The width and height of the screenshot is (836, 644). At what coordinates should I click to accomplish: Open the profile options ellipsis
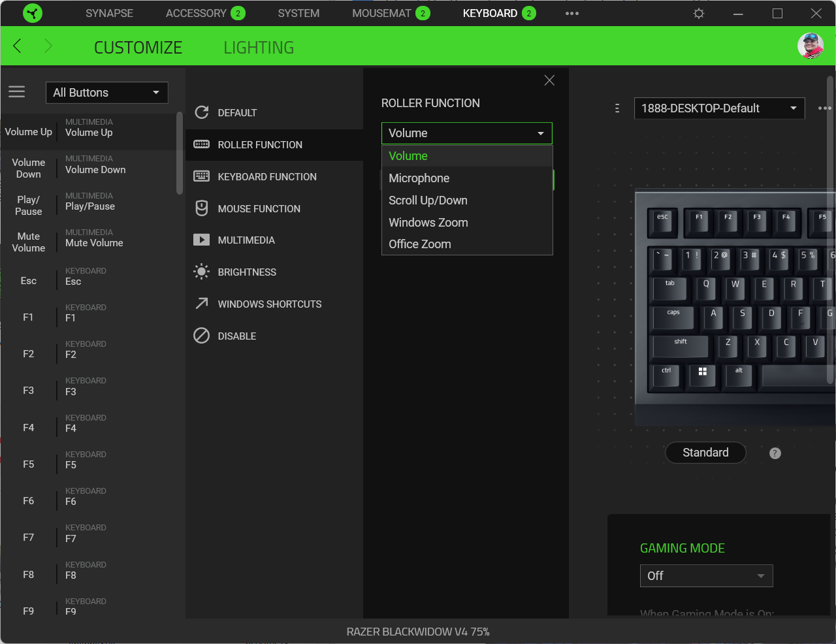(x=825, y=108)
